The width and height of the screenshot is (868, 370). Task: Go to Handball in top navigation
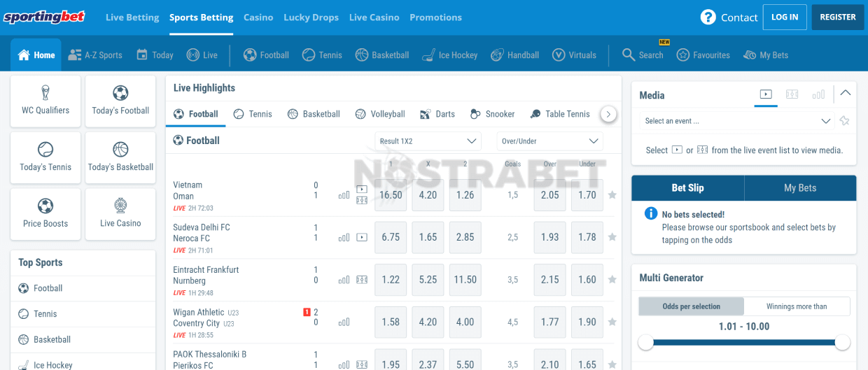click(x=515, y=55)
